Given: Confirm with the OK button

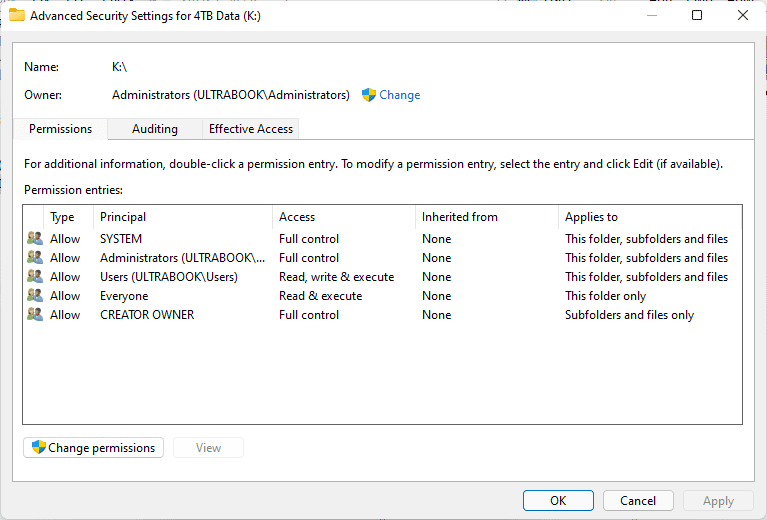Looking at the screenshot, I should pyautogui.click(x=558, y=500).
